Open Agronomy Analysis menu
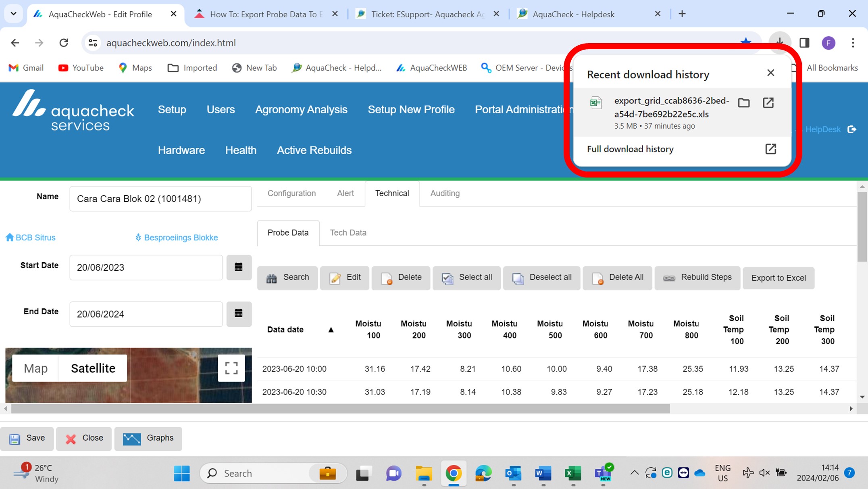 [301, 109]
